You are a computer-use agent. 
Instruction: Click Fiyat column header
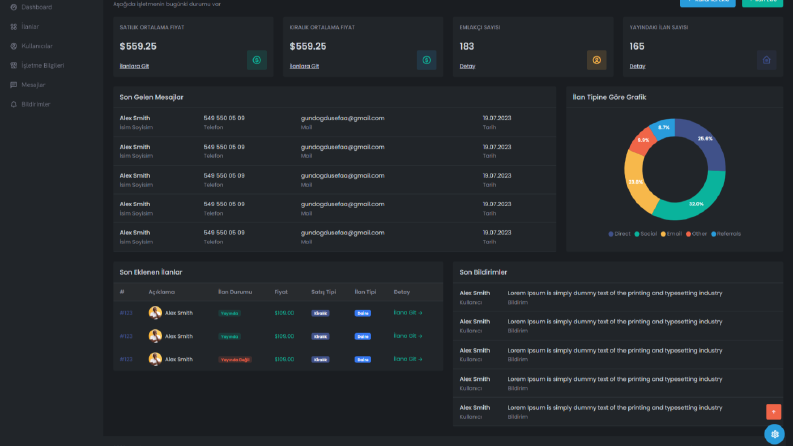click(281, 292)
